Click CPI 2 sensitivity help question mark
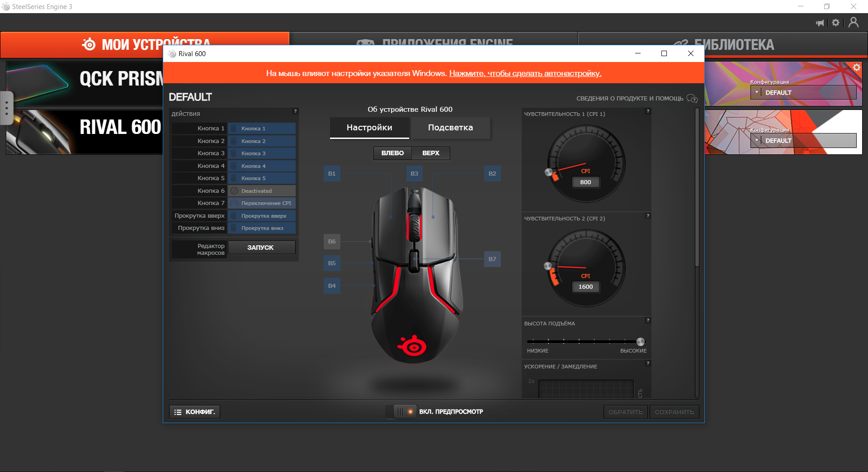868x472 pixels. [648, 216]
